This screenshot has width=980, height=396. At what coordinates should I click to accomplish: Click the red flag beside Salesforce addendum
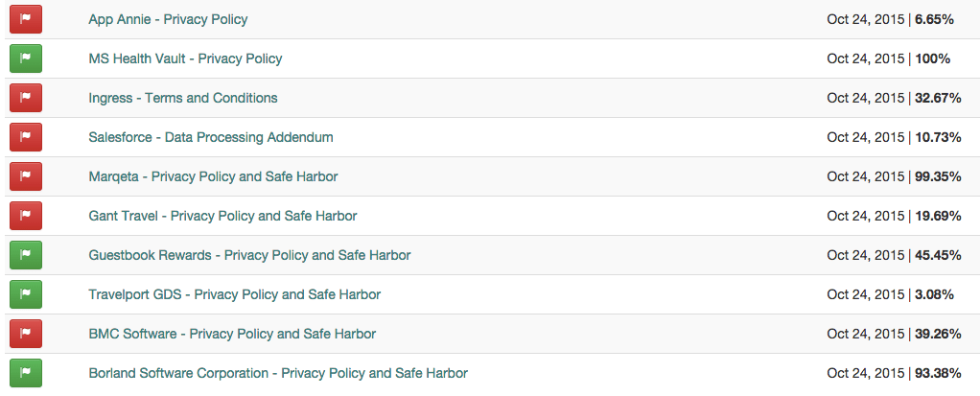pyautogui.click(x=26, y=137)
